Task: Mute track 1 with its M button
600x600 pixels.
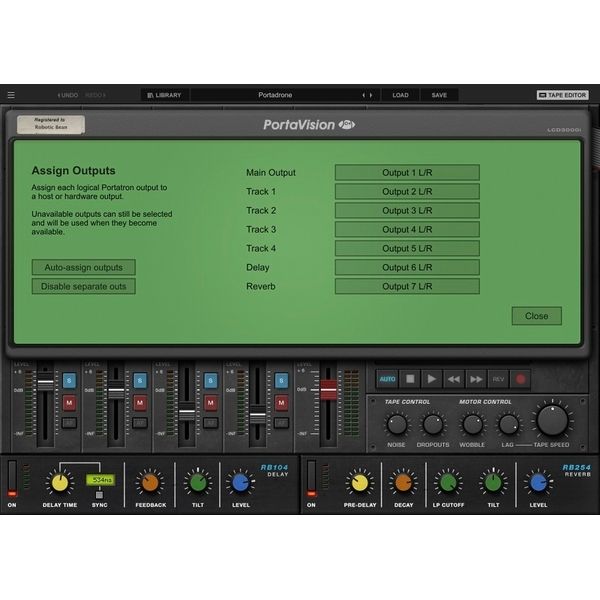Action: (x=69, y=403)
